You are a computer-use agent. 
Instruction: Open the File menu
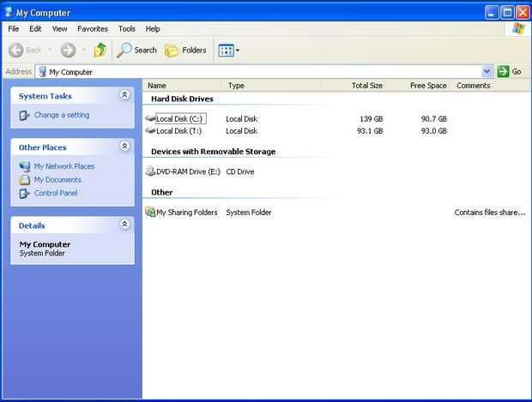[x=14, y=29]
